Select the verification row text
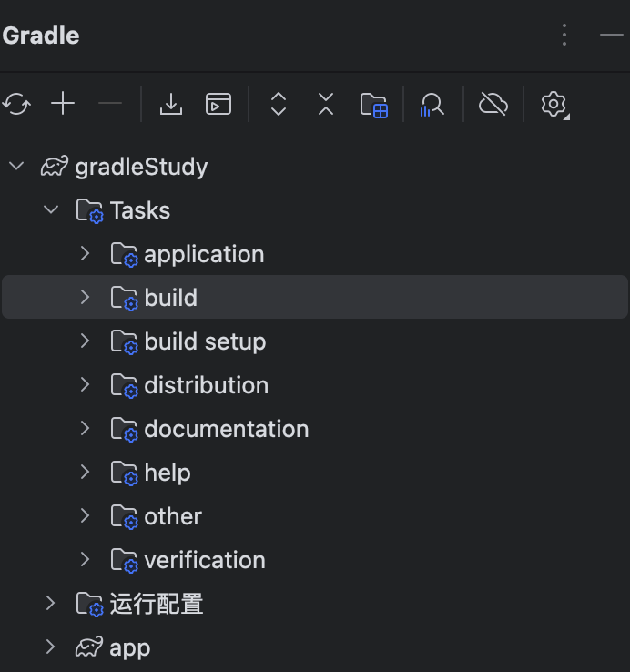This screenshot has width=630, height=672. pos(205,560)
